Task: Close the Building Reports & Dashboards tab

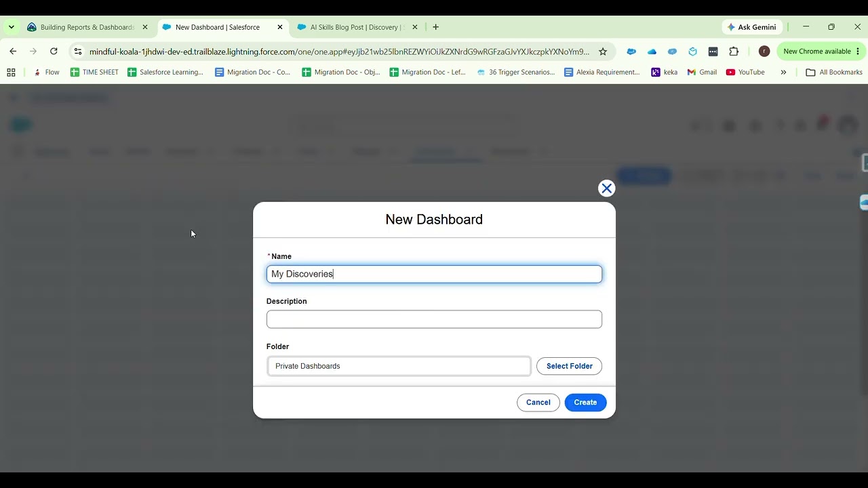Action: point(144,27)
